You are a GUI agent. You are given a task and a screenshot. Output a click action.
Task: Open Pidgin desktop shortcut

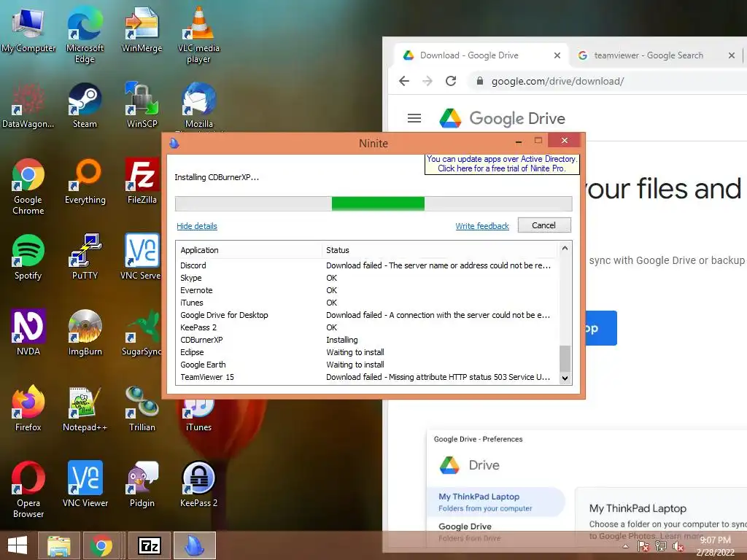pyautogui.click(x=142, y=484)
